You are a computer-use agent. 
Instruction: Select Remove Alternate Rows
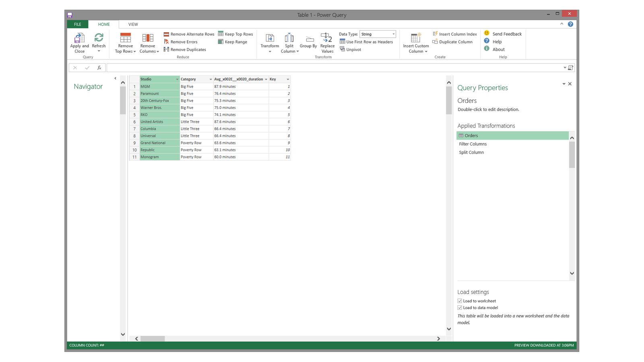(189, 34)
